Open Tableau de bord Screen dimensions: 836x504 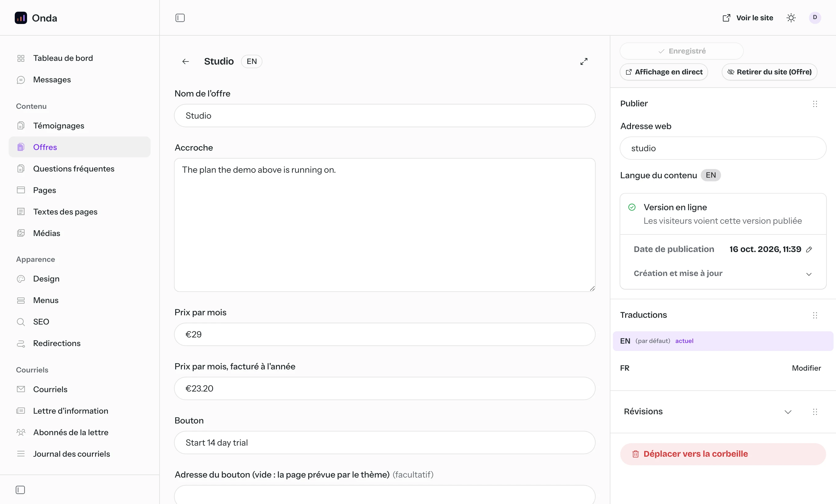tap(79, 58)
